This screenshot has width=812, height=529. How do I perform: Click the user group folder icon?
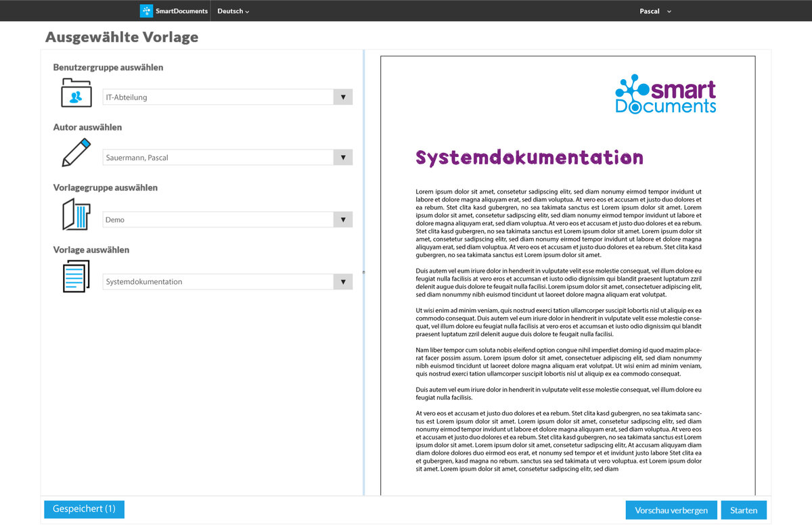(x=76, y=93)
